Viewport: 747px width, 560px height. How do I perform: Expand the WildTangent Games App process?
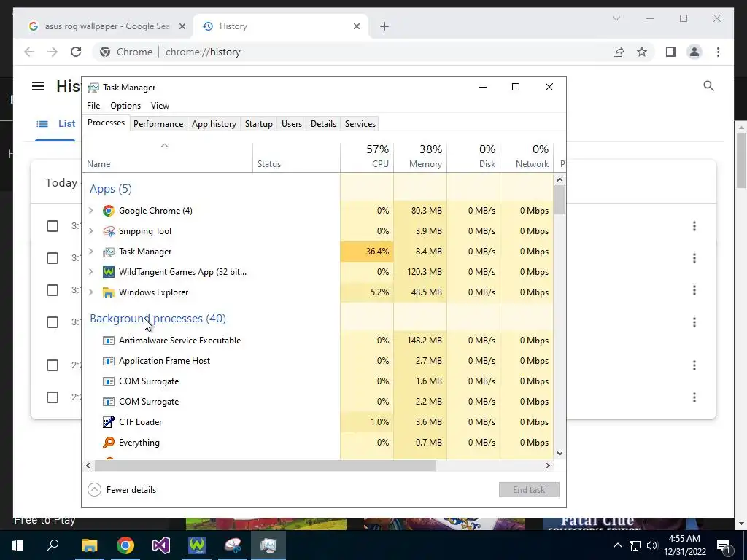pyautogui.click(x=91, y=272)
